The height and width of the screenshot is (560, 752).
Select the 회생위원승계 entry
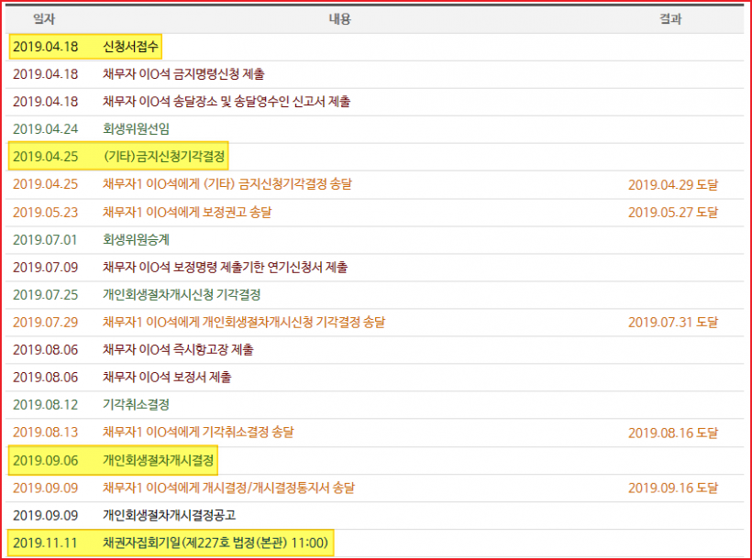pyautogui.click(x=136, y=239)
